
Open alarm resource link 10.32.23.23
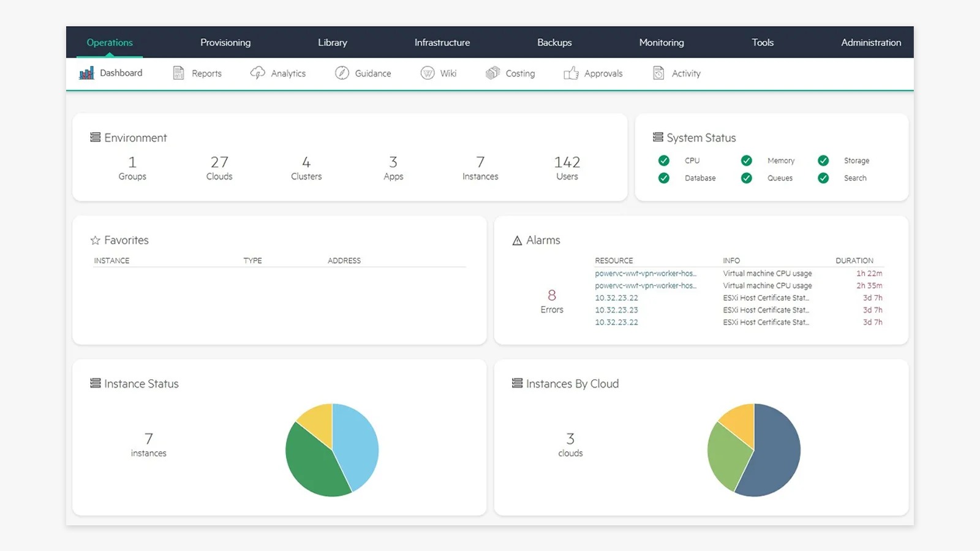click(x=616, y=310)
